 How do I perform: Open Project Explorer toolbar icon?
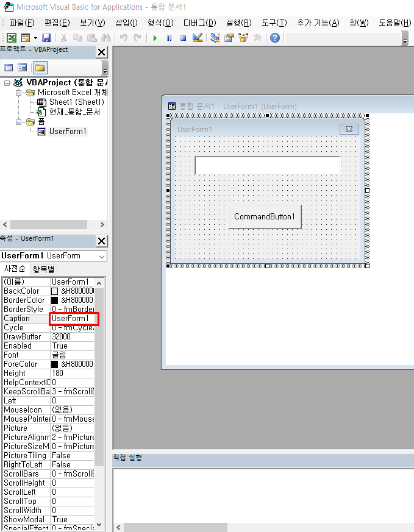point(215,38)
